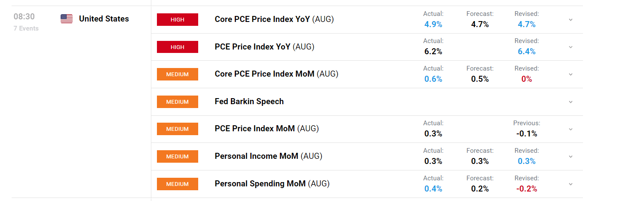Click MEDIUM badge for Personal Spending MoM
Viewport: 644px width, 201px height.
(178, 184)
